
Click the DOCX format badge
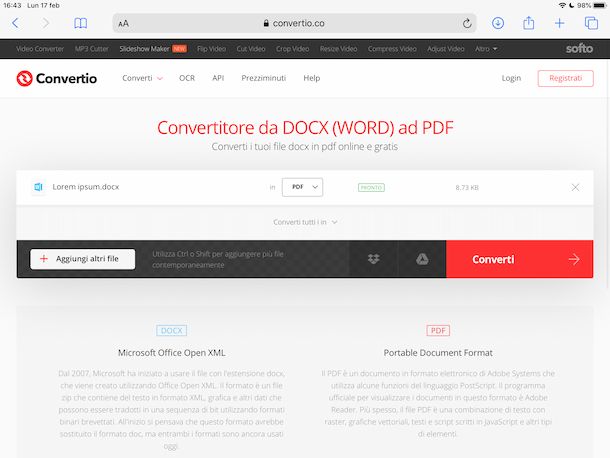click(x=172, y=330)
